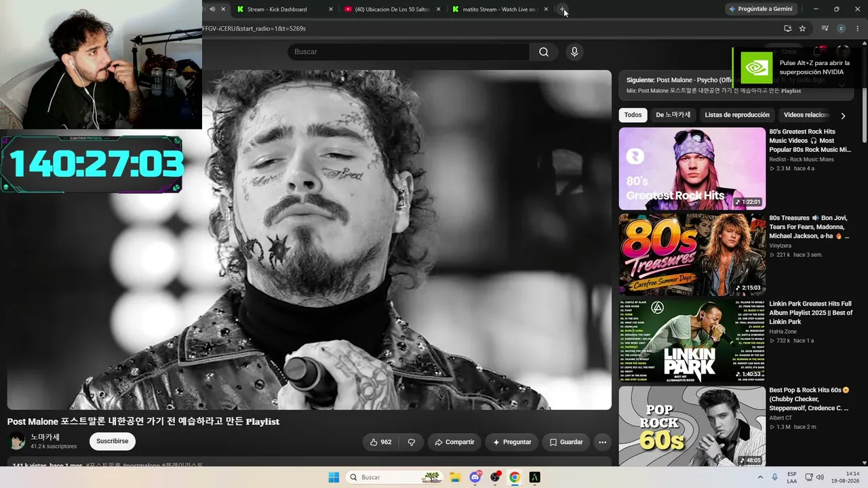The height and width of the screenshot is (488, 868).
Task: Open the network and volume quick settings
Action: 815,477
